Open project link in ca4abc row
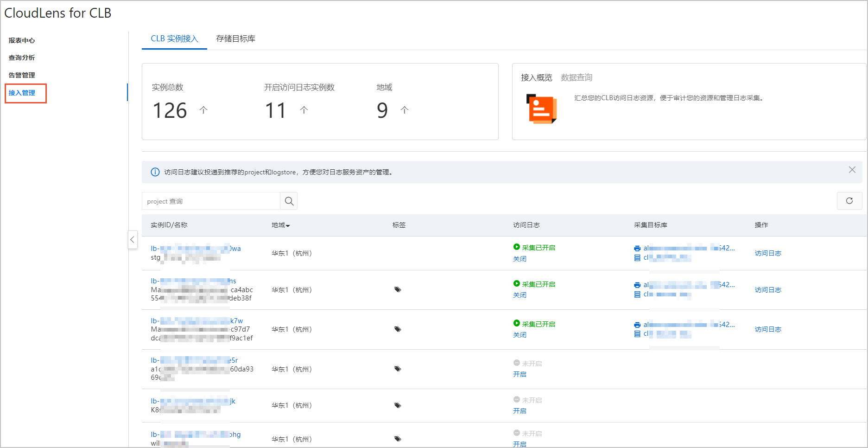This screenshot has height=448, width=868. [x=689, y=285]
